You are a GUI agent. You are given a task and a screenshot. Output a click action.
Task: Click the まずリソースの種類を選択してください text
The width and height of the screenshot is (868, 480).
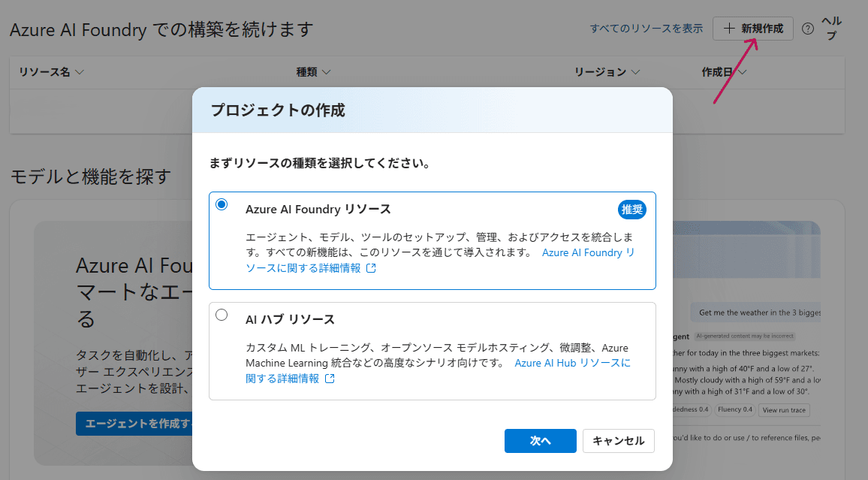pos(320,163)
